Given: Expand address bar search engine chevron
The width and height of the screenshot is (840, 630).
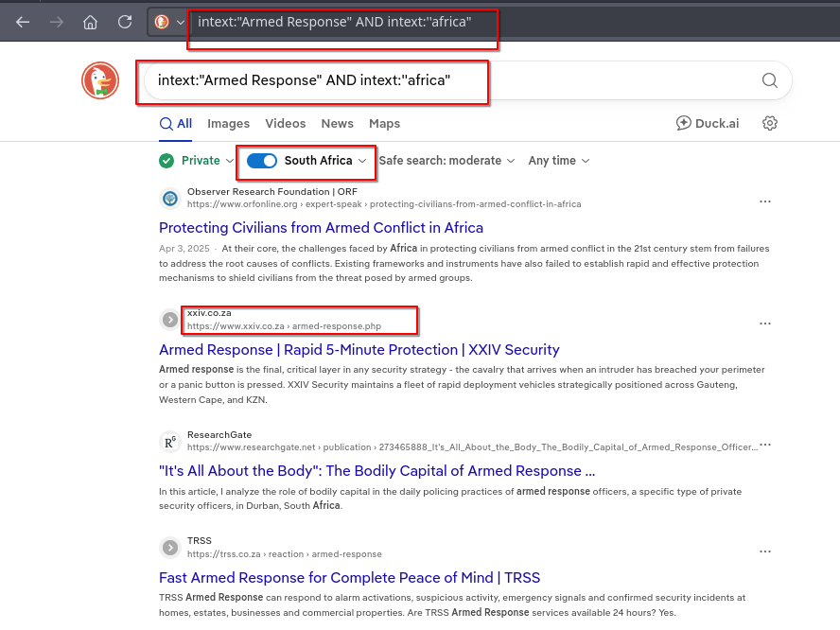Looking at the screenshot, I should 181,23.
